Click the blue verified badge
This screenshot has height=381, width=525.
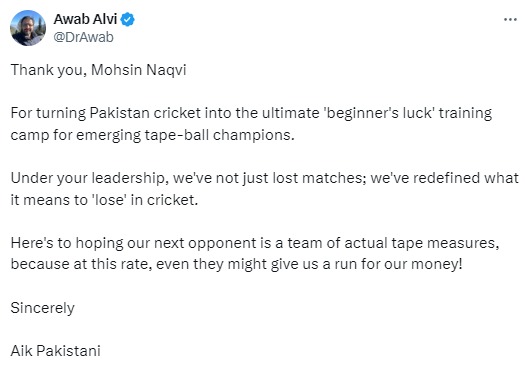pos(128,19)
